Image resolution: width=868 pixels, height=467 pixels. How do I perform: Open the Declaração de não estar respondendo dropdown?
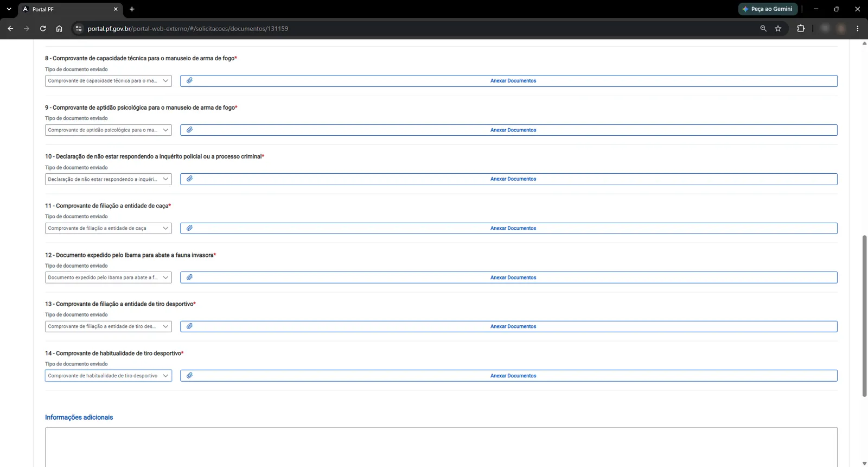point(108,179)
